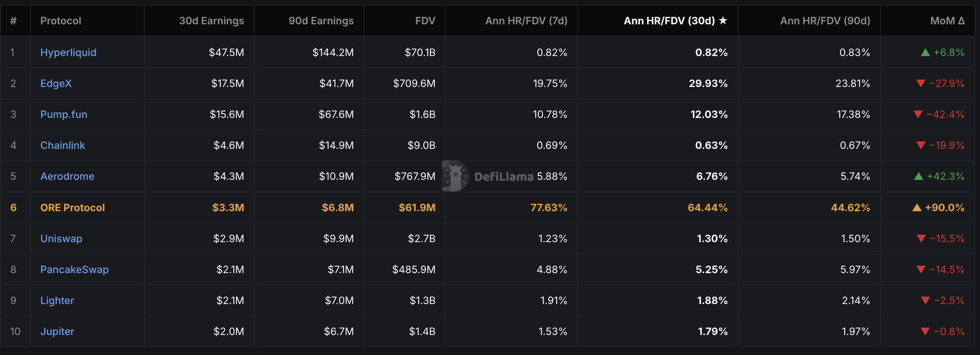
Task: Open the Hyperliquid protocol link
Action: click(68, 53)
